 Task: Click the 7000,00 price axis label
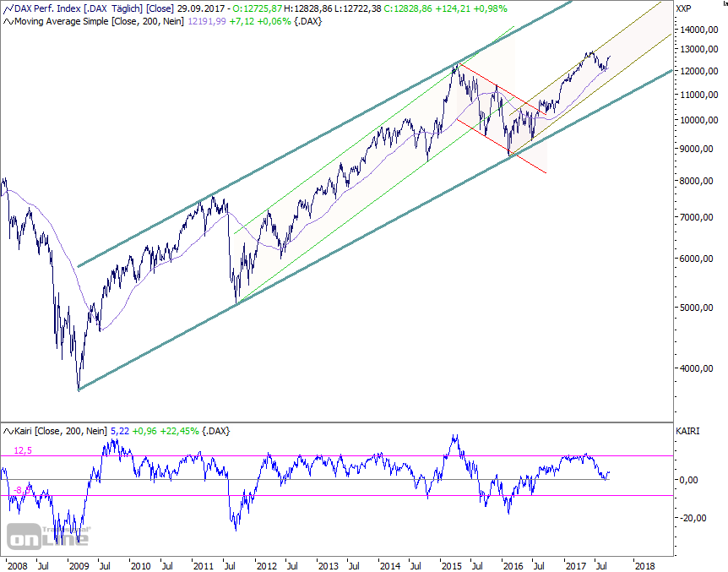[x=697, y=217]
